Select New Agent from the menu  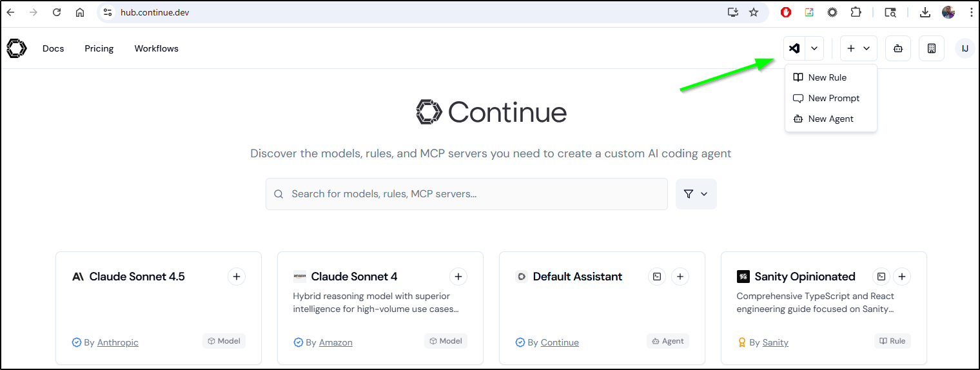pos(830,119)
